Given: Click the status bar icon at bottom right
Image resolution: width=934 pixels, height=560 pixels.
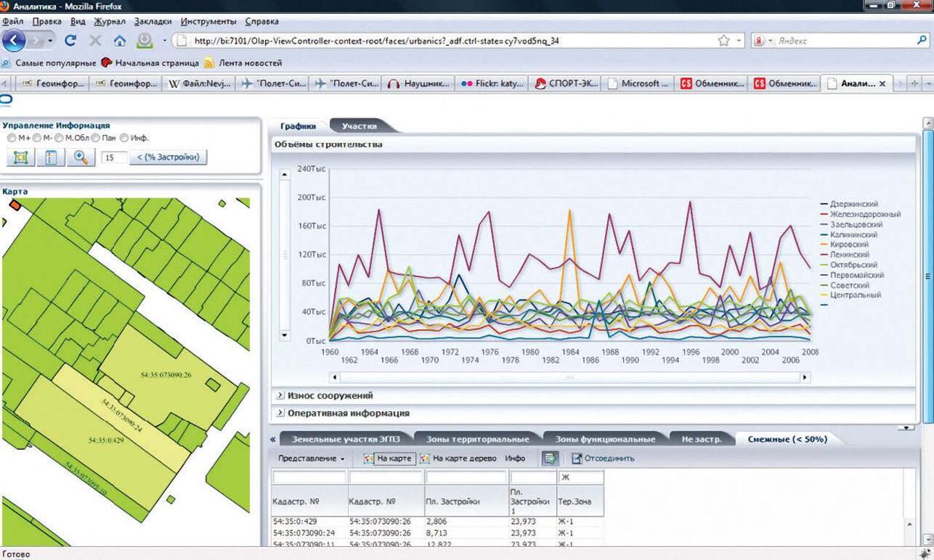Looking at the screenshot, I should tap(925, 553).
